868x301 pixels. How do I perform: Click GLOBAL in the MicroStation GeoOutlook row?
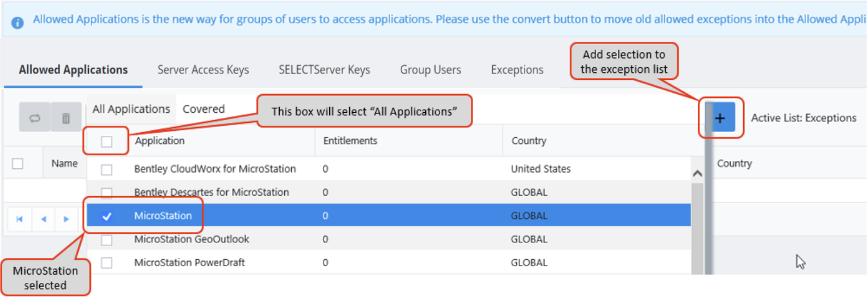click(x=529, y=239)
